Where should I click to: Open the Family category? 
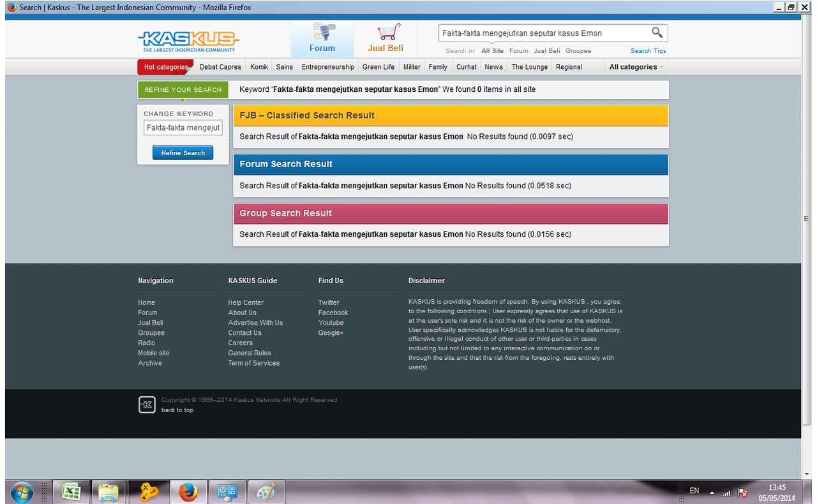point(438,67)
